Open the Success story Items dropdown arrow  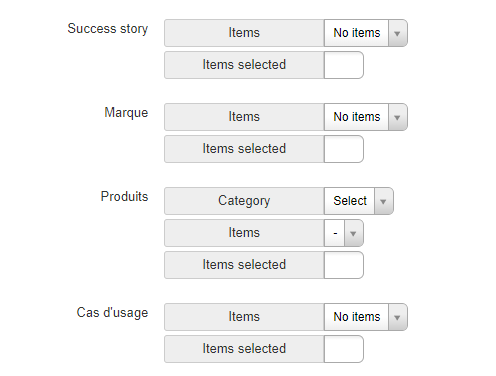pyautogui.click(x=397, y=33)
